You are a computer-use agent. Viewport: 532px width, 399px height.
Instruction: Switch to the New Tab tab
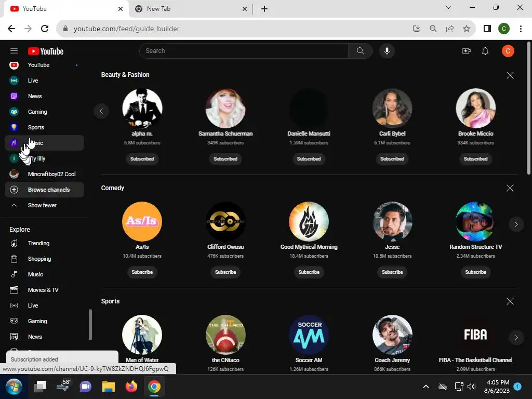(190, 9)
